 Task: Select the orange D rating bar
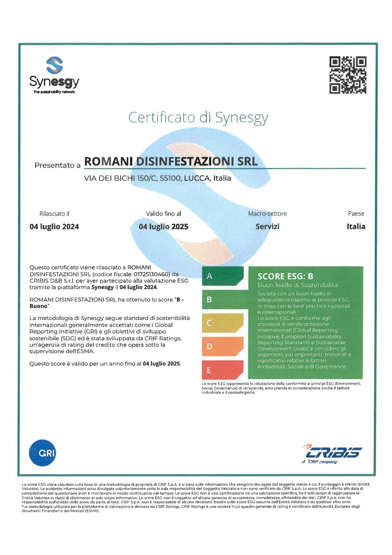click(x=222, y=347)
